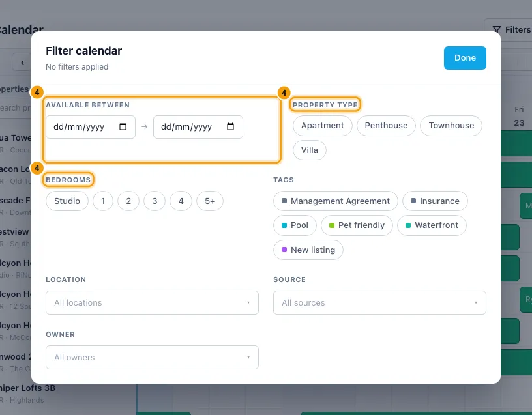The image size is (532, 415).
Task: Open the All owners dropdown
Action: [x=152, y=358]
